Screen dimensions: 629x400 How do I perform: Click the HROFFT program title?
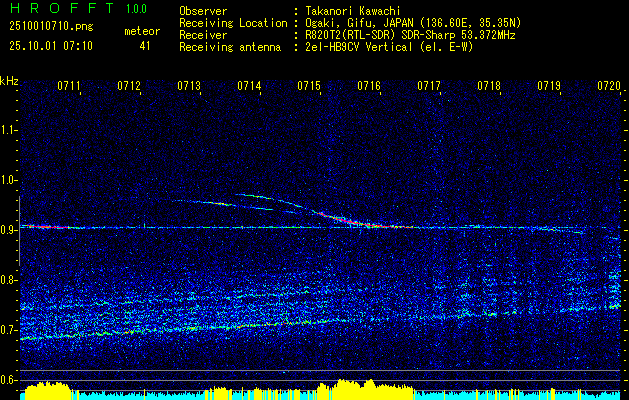coord(62,8)
